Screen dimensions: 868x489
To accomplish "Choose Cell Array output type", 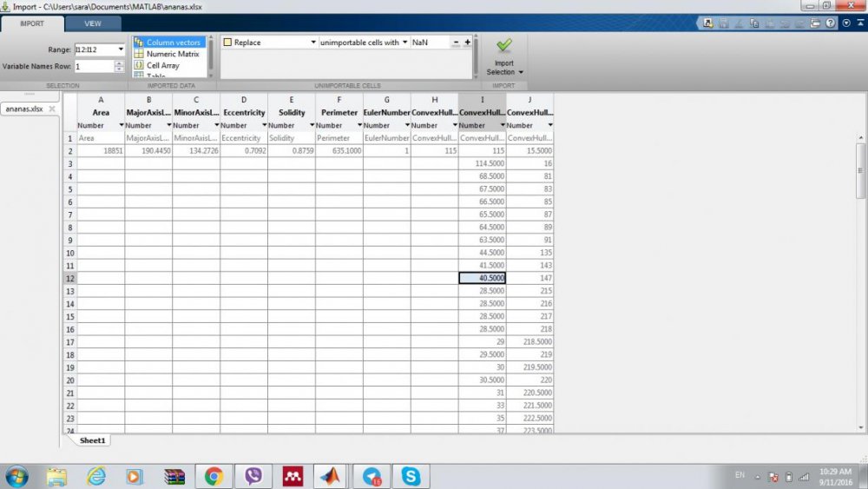I will pos(162,66).
